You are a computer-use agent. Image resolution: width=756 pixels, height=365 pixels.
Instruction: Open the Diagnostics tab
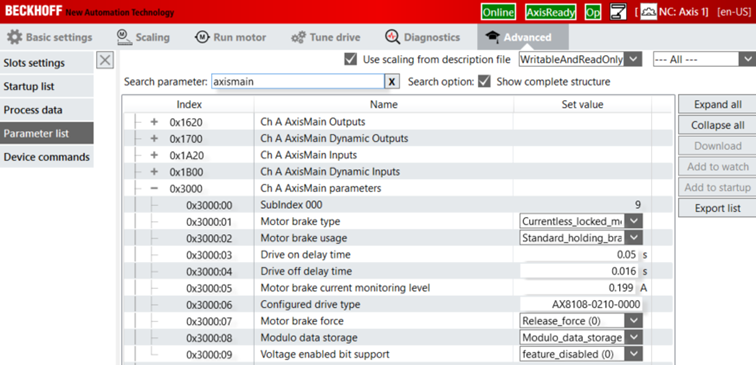[422, 37]
